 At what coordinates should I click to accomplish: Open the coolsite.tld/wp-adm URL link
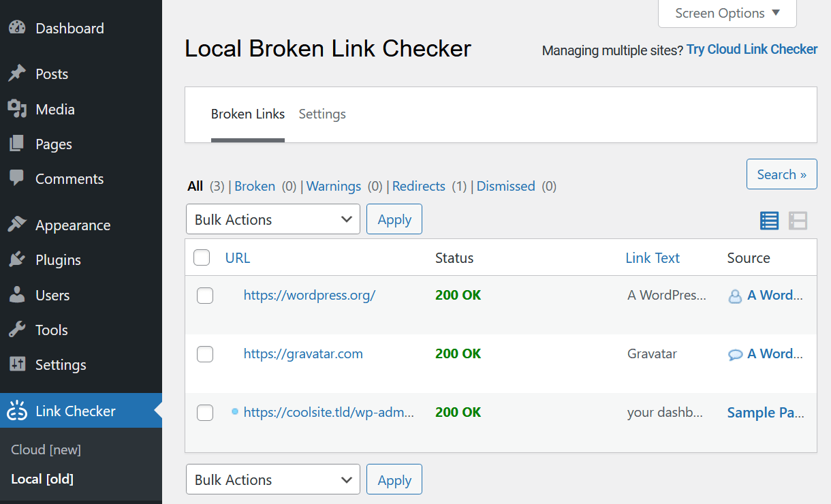coord(329,412)
